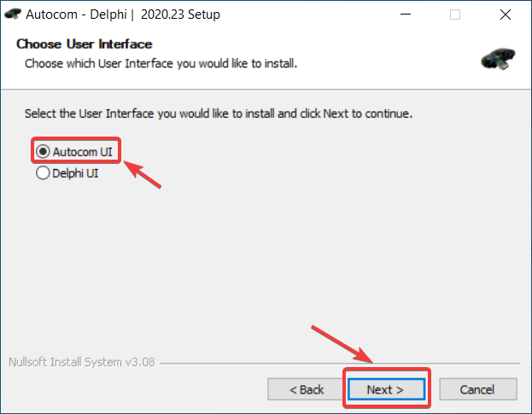
Task: Click the "Delphi UI" option label text
Action: point(75,172)
